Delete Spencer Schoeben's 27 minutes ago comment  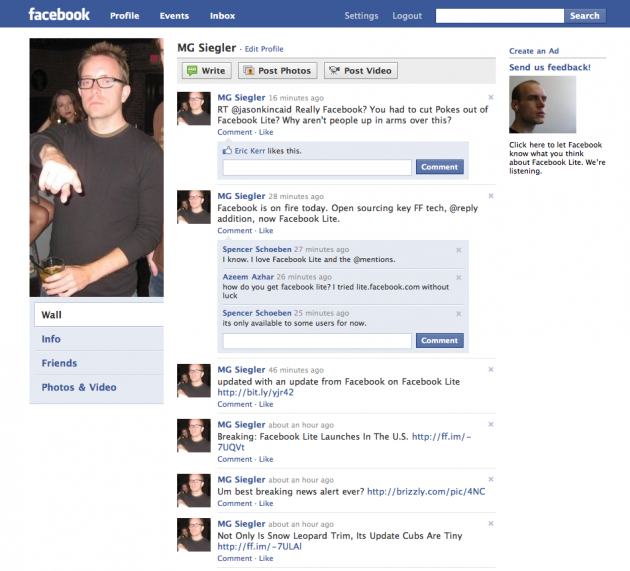(458, 250)
